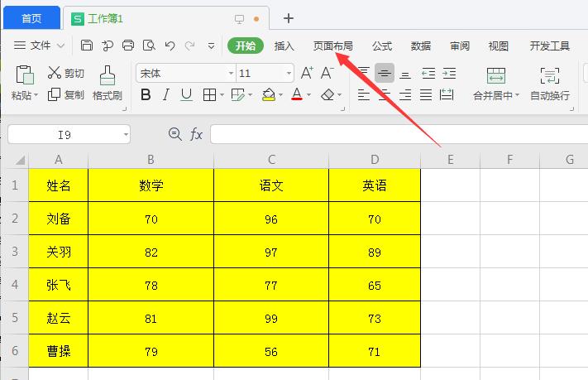The height and width of the screenshot is (380, 588).
Task: Click the fill color bucket icon
Action: [x=269, y=94]
